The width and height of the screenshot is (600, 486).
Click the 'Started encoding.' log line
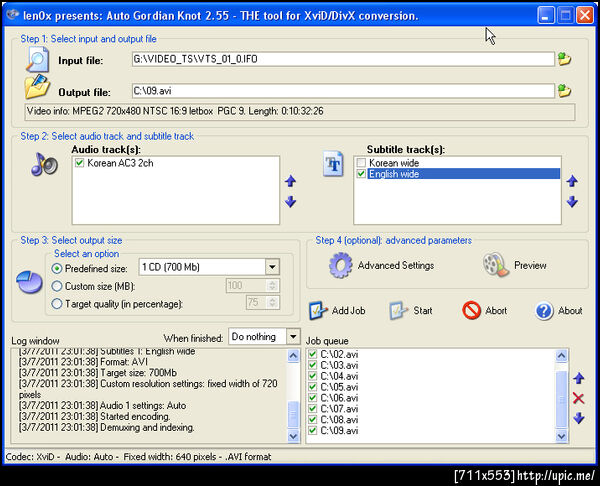tap(94, 416)
